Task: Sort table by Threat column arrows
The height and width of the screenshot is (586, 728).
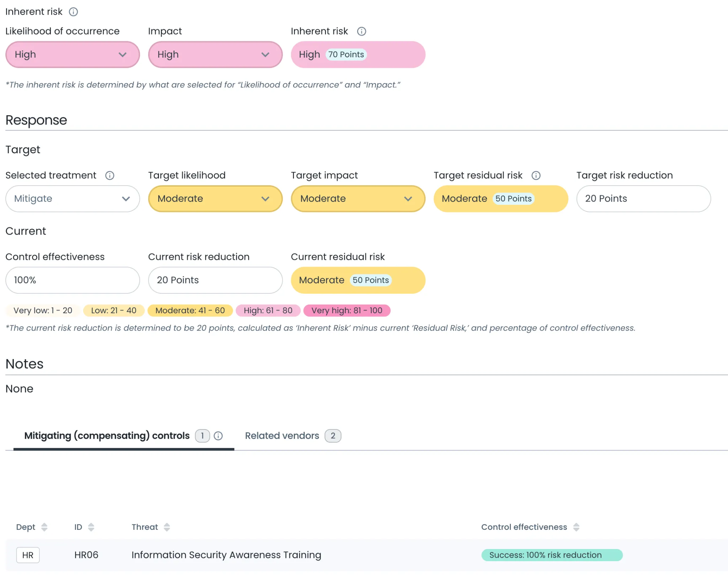Action: (x=167, y=527)
